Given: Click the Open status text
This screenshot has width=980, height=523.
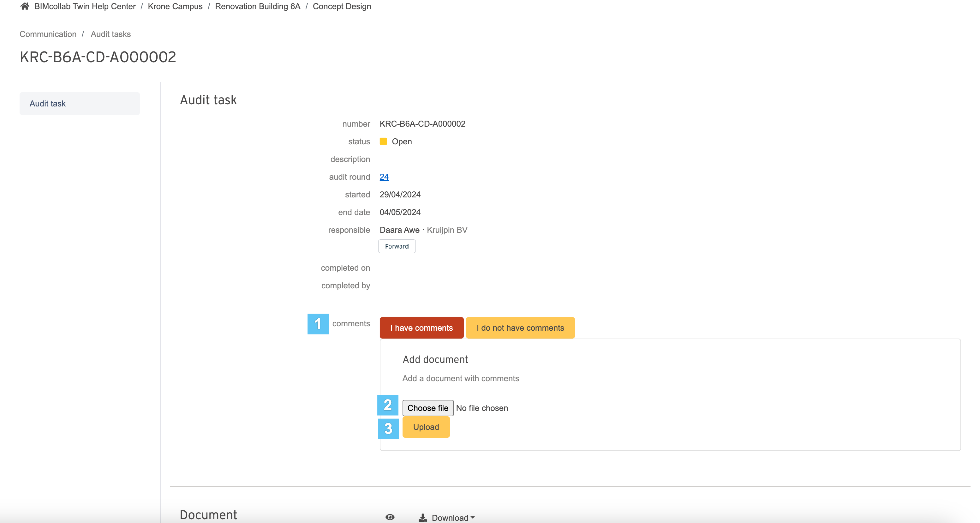Looking at the screenshot, I should coord(402,141).
